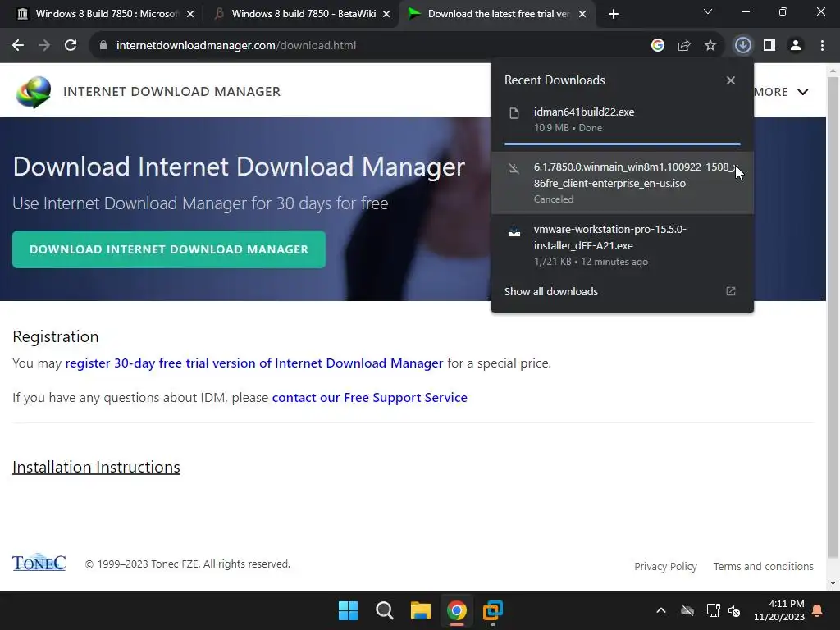840x630 pixels.
Task: Open register 30-day free trial link
Action: [x=254, y=363]
